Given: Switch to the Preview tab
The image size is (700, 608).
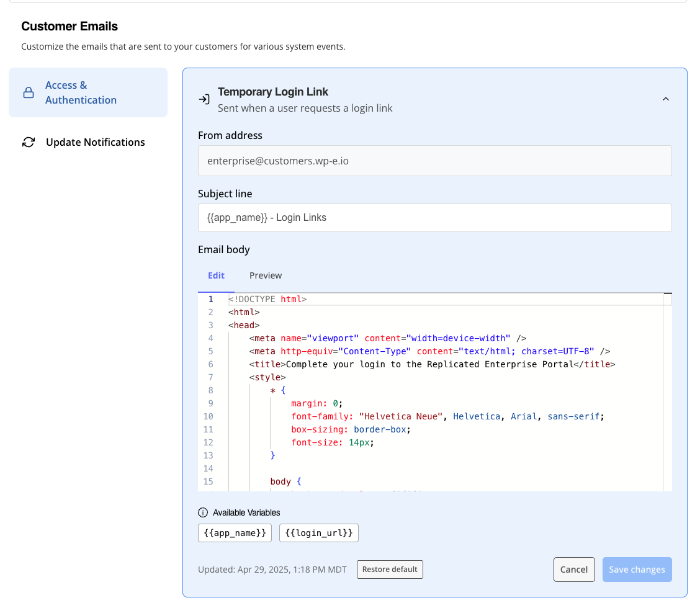Looking at the screenshot, I should pyautogui.click(x=266, y=275).
